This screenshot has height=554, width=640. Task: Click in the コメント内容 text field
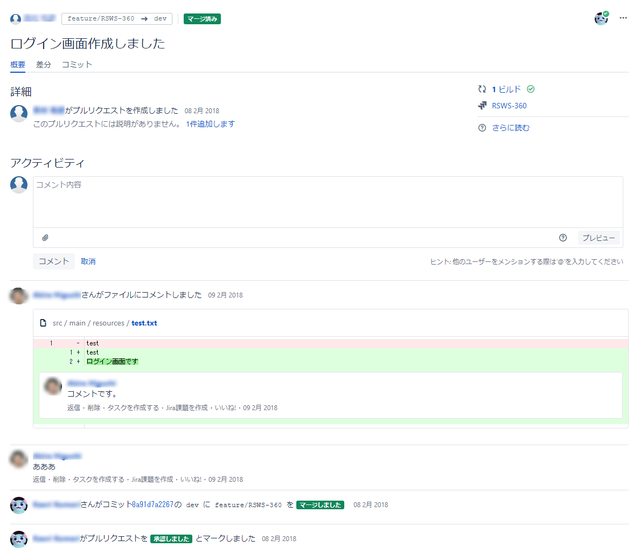328,202
